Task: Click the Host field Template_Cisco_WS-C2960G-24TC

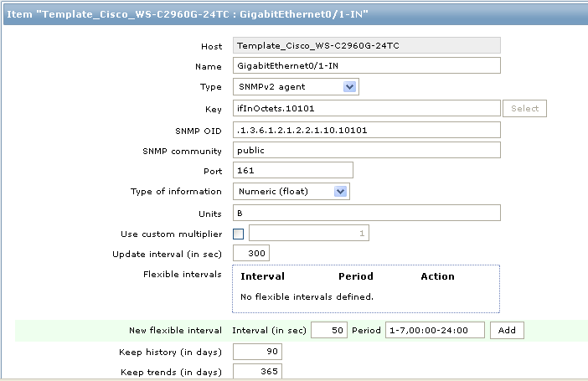Action: tap(366, 45)
